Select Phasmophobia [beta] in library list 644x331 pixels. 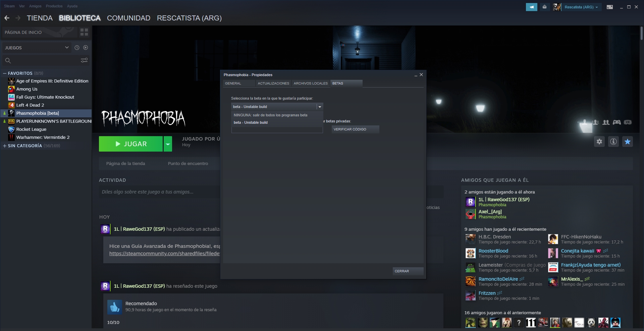(46, 113)
